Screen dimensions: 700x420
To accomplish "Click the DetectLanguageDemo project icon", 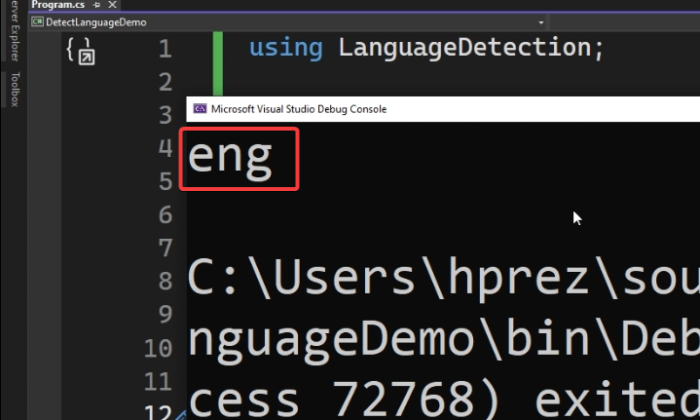I will (37, 22).
